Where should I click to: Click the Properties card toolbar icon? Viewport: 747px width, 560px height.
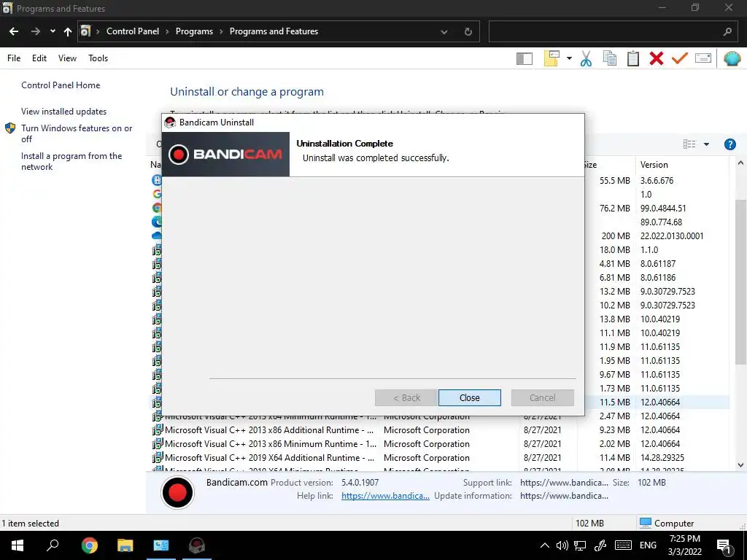pyautogui.click(x=703, y=58)
